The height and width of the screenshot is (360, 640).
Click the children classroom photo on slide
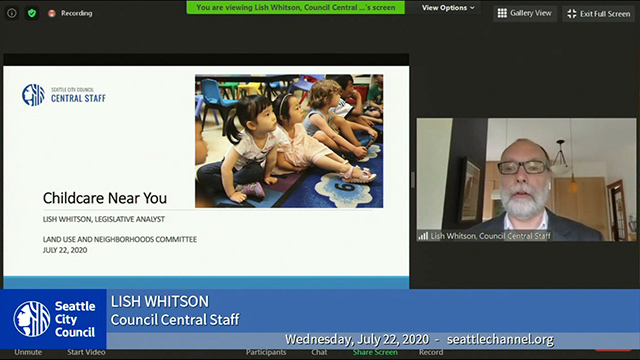pyautogui.click(x=289, y=141)
